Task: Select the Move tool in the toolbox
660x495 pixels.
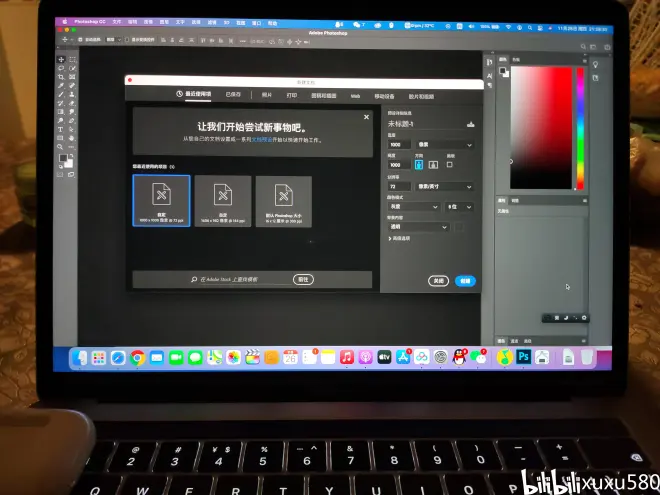Action: [61, 59]
